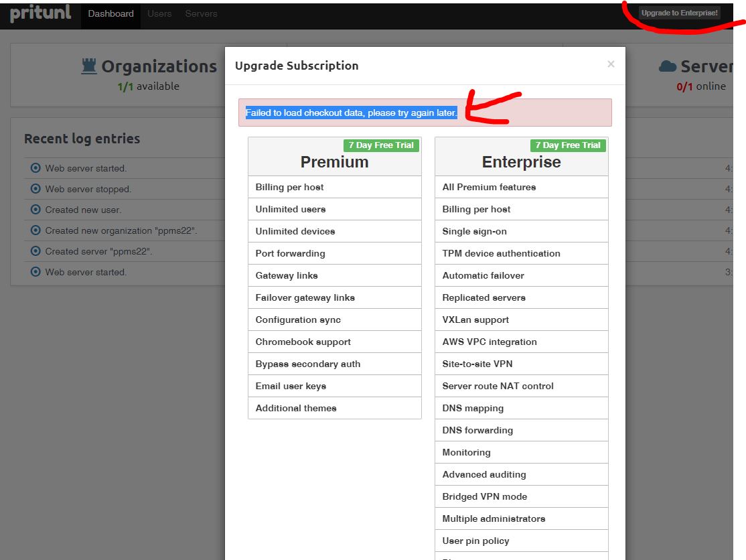Click the icon beside "Created server" log entry
Screen dimensions: 746x560
pyautogui.click(x=35, y=251)
